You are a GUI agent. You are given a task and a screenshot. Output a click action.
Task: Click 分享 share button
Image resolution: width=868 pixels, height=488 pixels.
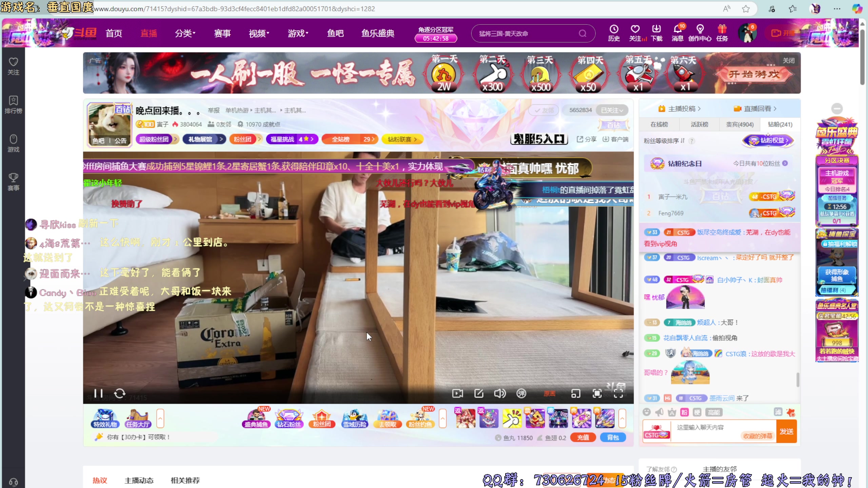tap(587, 139)
